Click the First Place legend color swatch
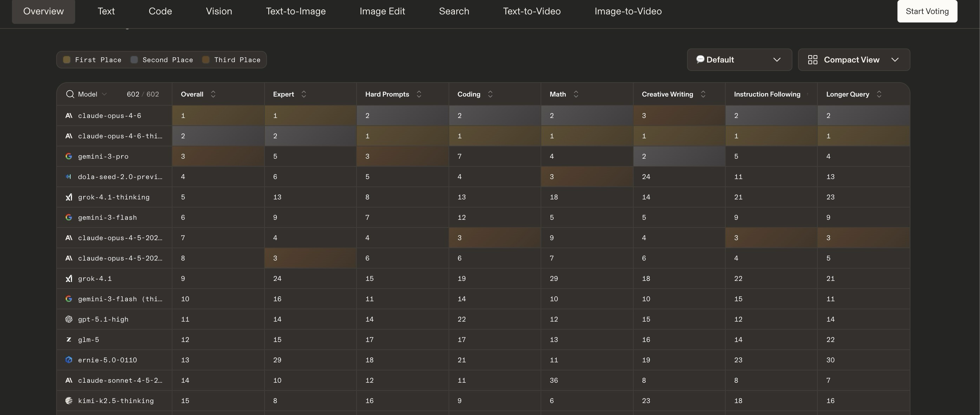This screenshot has width=980, height=415. 67,60
